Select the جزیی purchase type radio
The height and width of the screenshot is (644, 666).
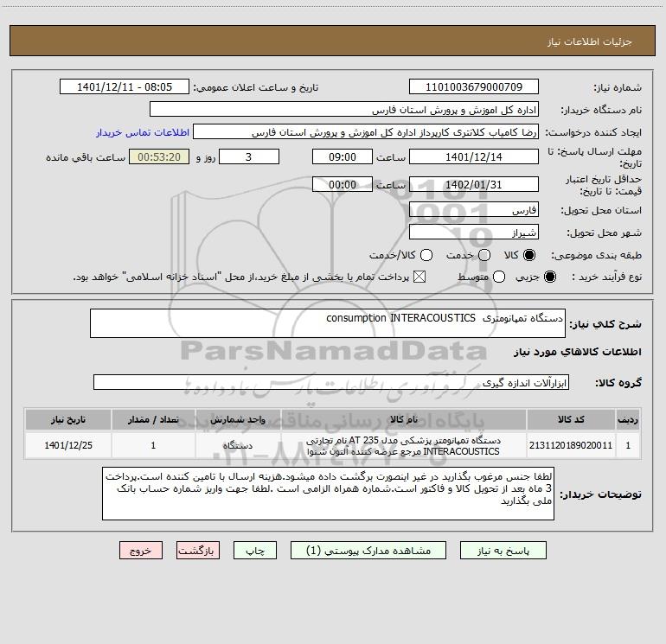tap(549, 277)
